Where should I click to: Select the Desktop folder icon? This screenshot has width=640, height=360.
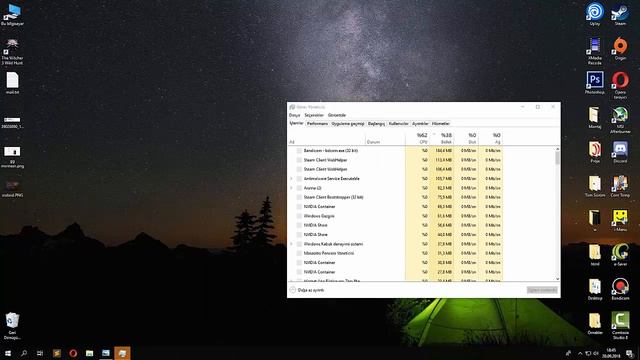[595, 289]
